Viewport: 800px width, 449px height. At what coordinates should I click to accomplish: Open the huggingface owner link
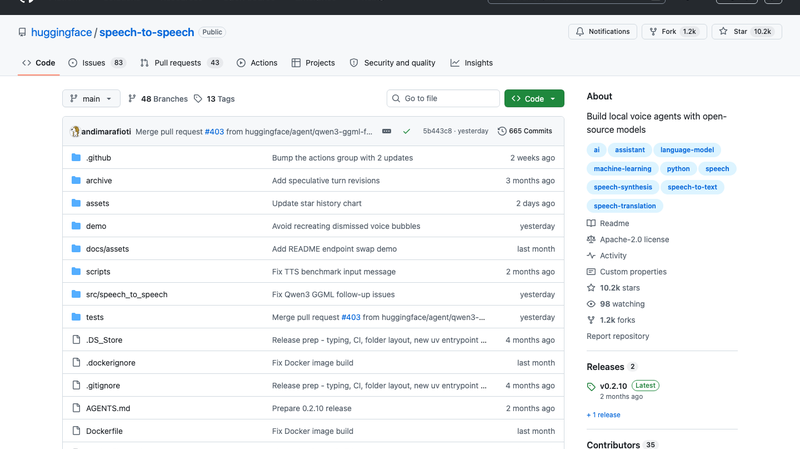61,32
